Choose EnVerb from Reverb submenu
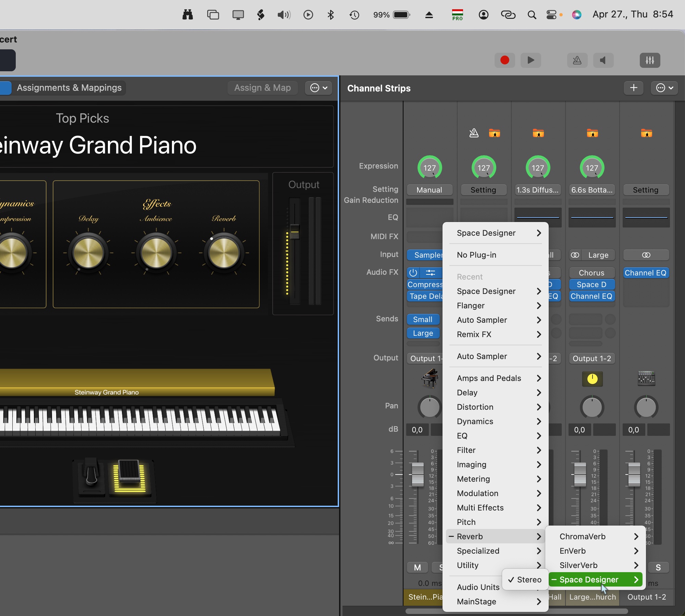685x616 pixels. click(x=595, y=551)
